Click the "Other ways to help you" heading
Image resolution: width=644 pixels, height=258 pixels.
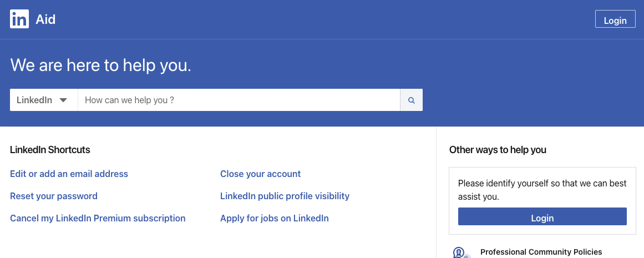point(498,150)
